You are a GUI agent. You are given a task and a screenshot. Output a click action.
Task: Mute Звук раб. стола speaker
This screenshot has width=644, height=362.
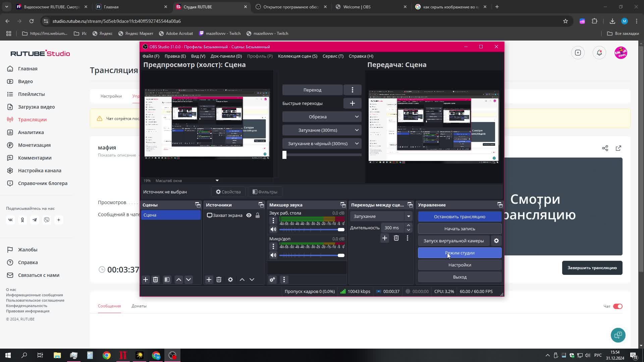(273, 230)
